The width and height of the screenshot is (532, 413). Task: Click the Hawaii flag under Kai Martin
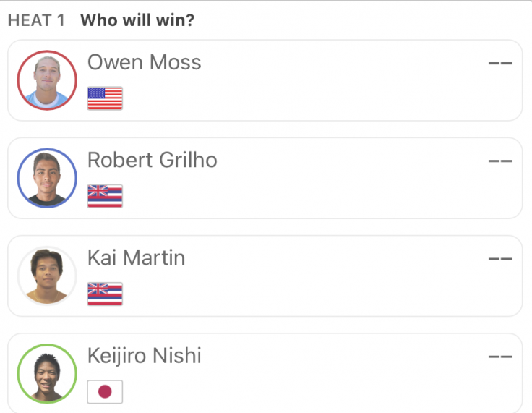tap(105, 294)
